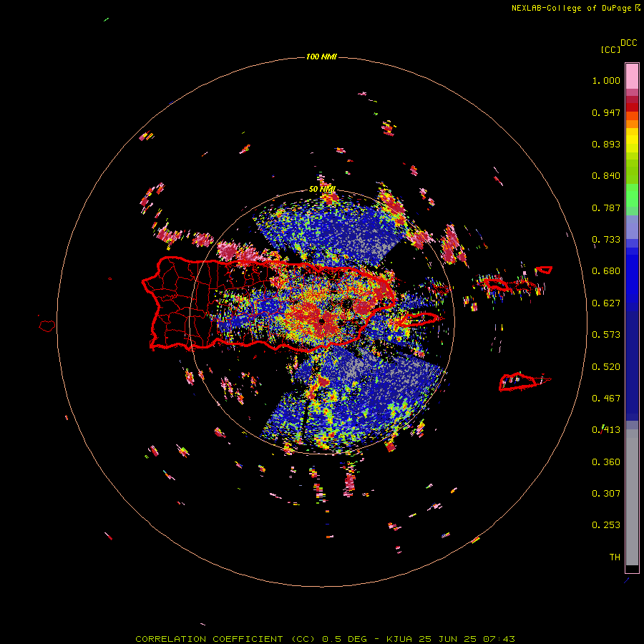
Task: Click the NEXLAB-College of DuPage credit text
Action: (x=571, y=8)
